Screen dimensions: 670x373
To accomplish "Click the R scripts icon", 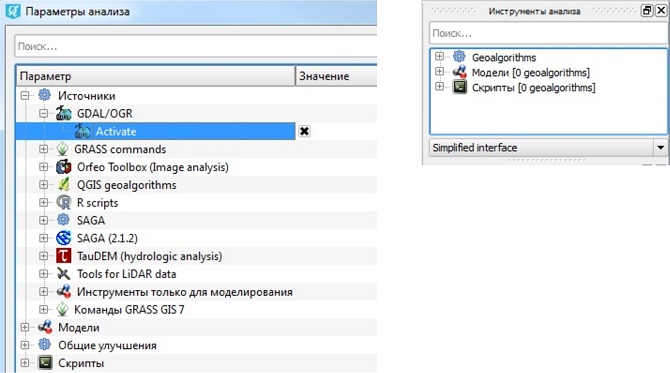I will click(64, 203).
